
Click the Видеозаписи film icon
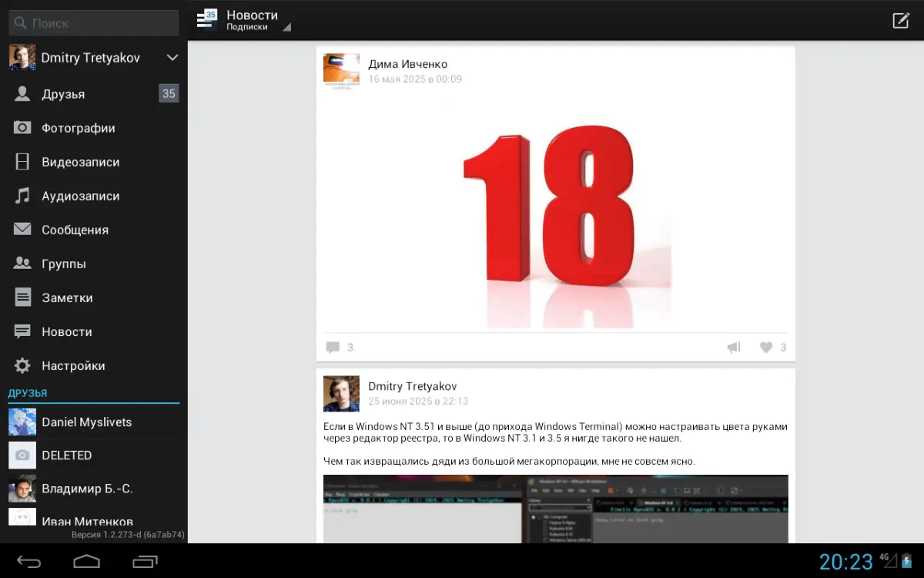22,162
